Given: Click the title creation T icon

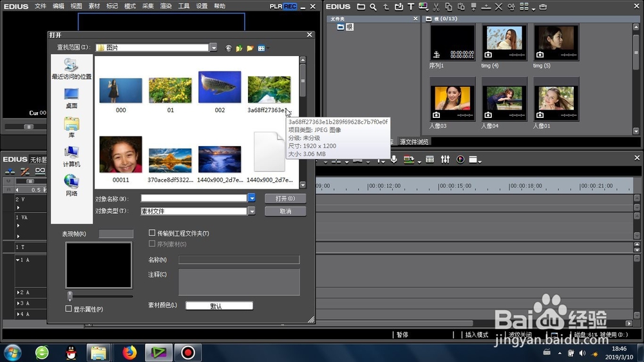Looking at the screenshot, I should coord(411,6).
